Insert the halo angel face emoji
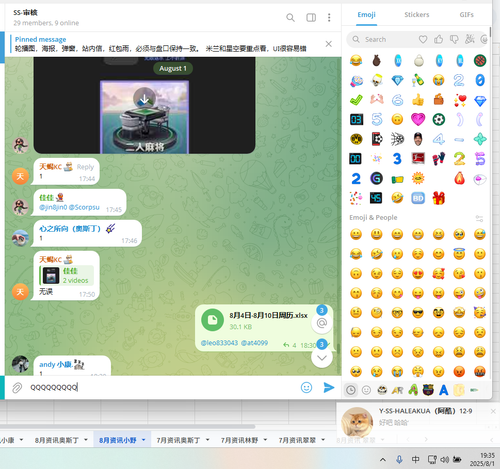Screen dimensions: 500x469 (x=459, y=254)
